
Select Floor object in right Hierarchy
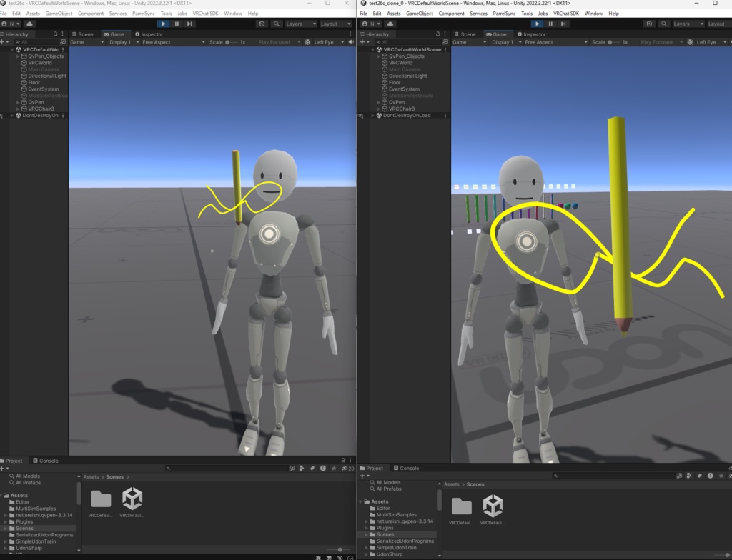[395, 83]
